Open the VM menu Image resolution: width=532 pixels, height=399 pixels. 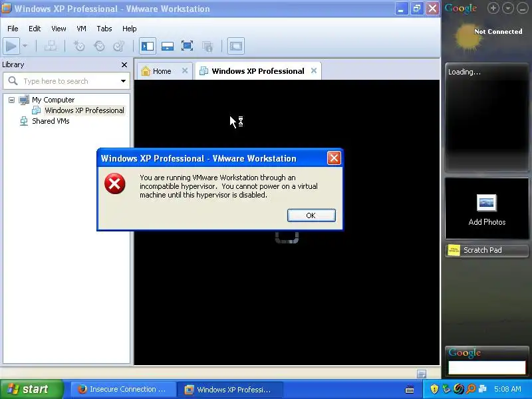(x=81, y=29)
